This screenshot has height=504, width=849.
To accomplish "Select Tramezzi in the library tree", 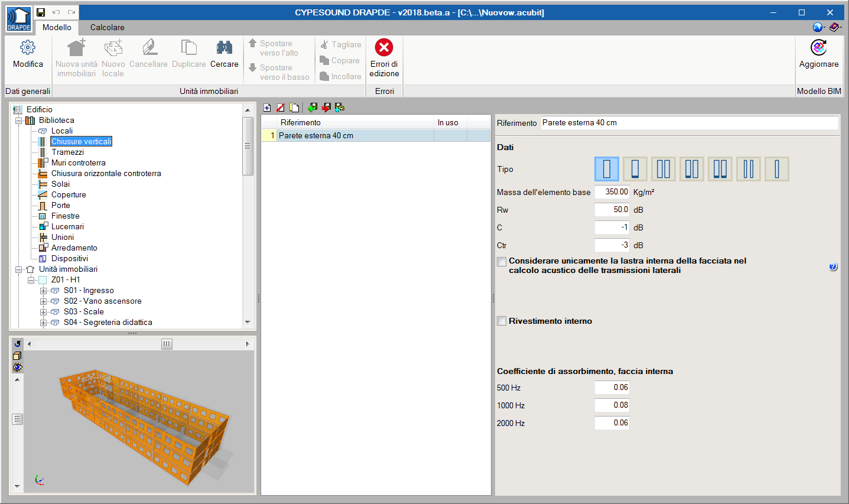I will pyautogui.click(x=67, y=152).
